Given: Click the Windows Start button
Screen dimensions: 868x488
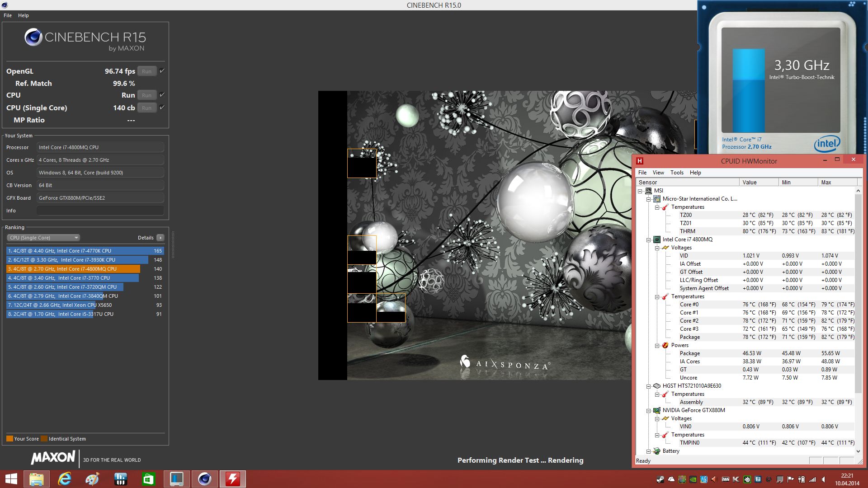Looking at the screenshot, I should 11,479.
